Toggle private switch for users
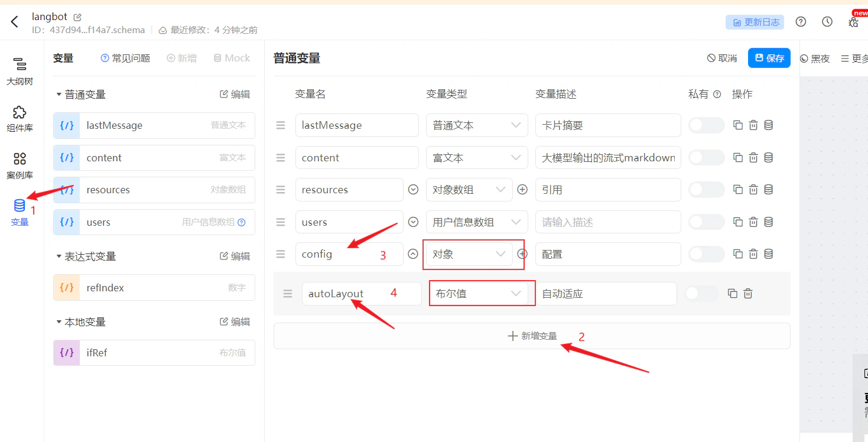 point(706,222)
